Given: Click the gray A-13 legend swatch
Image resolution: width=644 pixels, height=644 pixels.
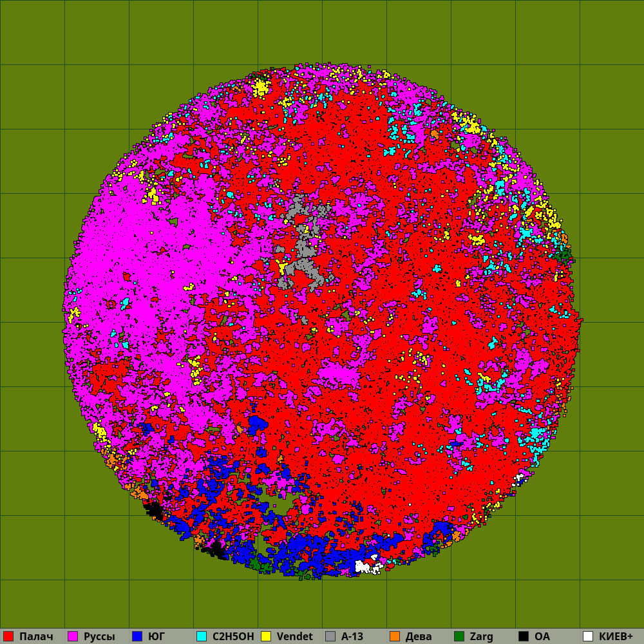Looking at the screenshot, I should pos(330,636).
